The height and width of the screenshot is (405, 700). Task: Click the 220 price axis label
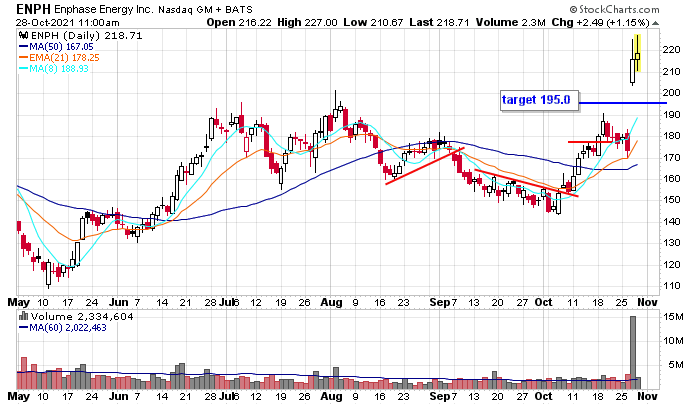[x=671, y=50]
